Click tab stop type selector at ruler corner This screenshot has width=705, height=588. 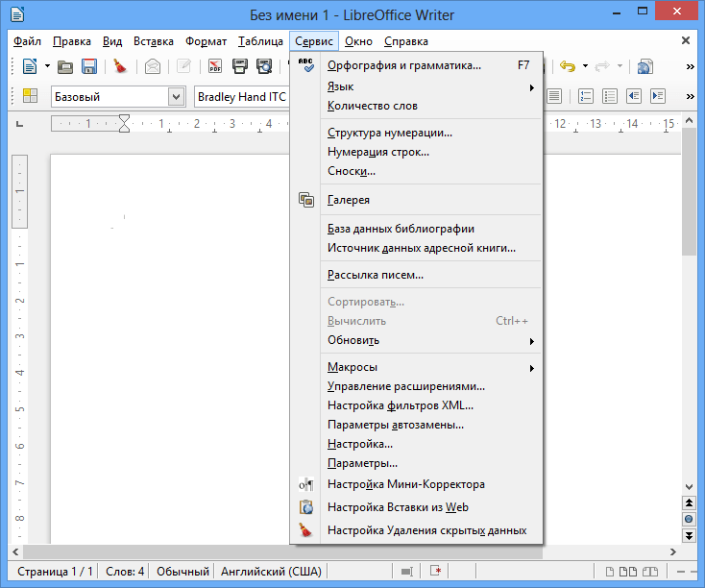point(20,124)
